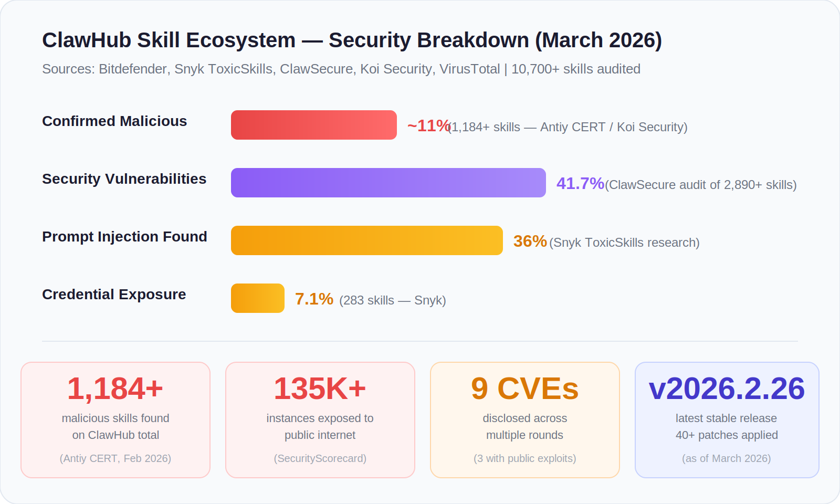Click the short orange Credential Exposure bar
Screen dimensions: 840x504
pyautogui.click(x=258, y=298)
